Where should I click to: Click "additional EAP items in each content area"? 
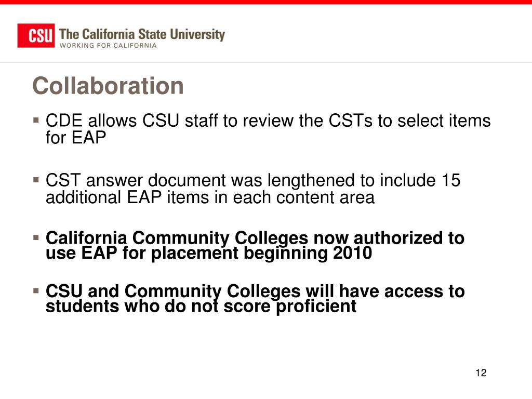tap(210, 197)
